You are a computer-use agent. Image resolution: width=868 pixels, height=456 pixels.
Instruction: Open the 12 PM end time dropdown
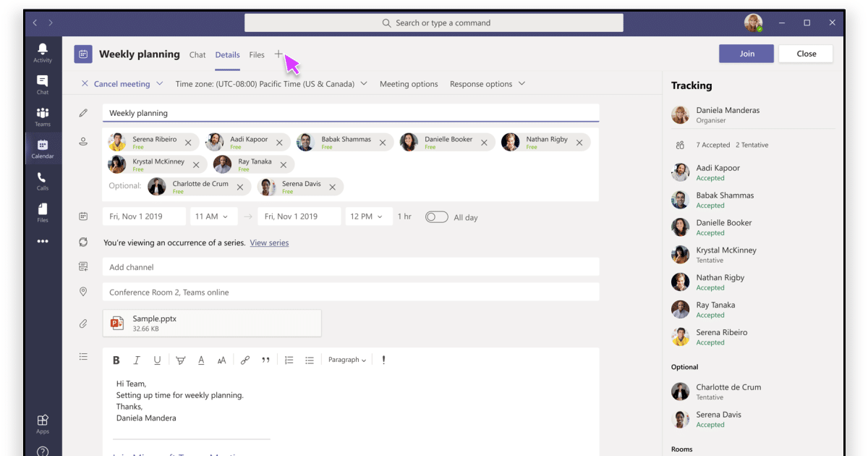coord(369,216)
